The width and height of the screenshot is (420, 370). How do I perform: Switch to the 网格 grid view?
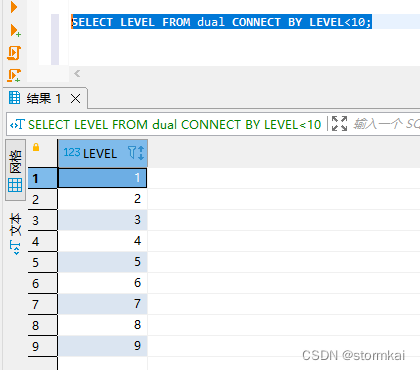[15, 170]
